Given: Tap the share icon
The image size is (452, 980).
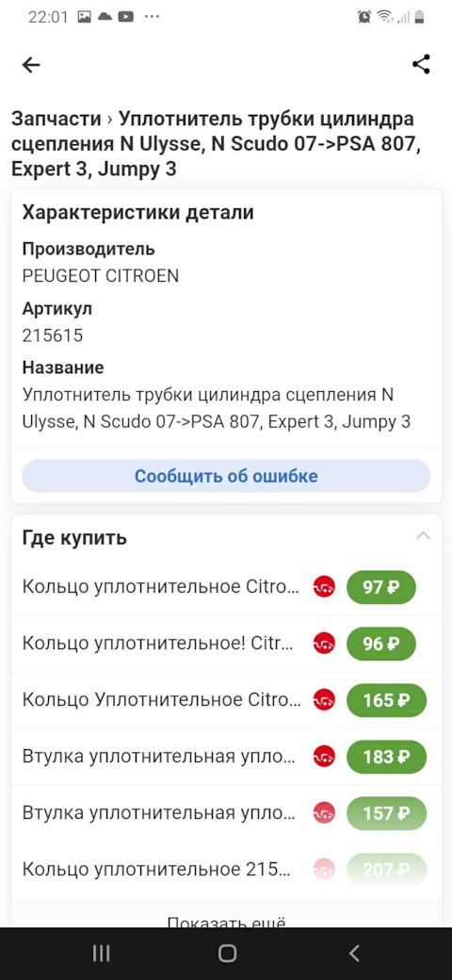Looking at the screenshot, I should tap(422, 64).
